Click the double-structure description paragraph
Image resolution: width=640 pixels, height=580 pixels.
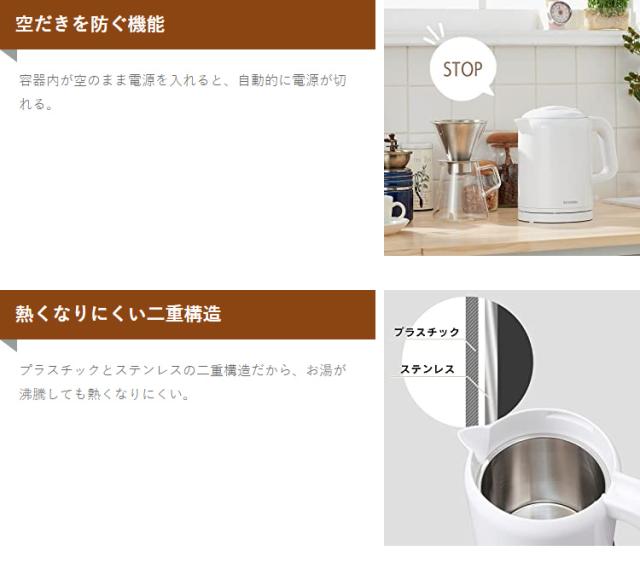pyautogui.click(x=183, y=382)
